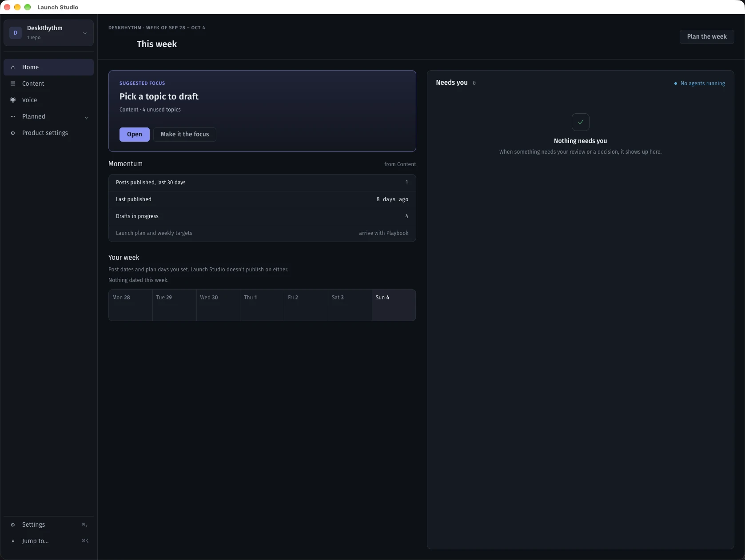This screenshot has height=560, width=745.
Task: Click the green checkmark icon under Needs you
Action: pyautogui.click(x=581, y=122)
